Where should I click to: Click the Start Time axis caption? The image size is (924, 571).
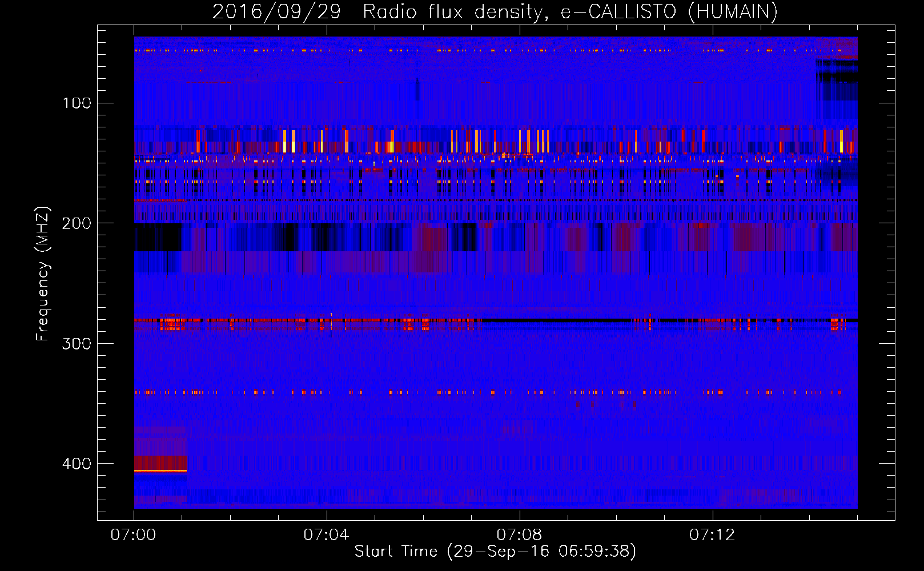pyautogui.click(x=495, y=552)
